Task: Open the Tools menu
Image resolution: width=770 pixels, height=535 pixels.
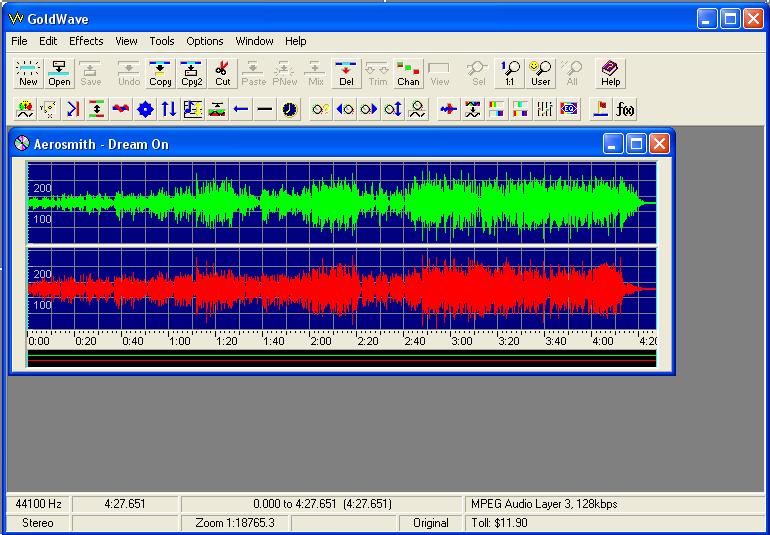Action: pyautogui.click(x=162, y=41)
